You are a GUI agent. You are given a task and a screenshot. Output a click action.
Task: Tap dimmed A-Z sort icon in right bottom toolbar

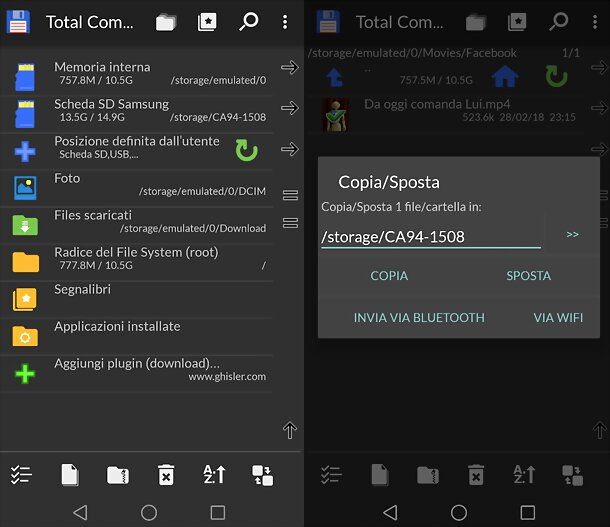point(524,474)
